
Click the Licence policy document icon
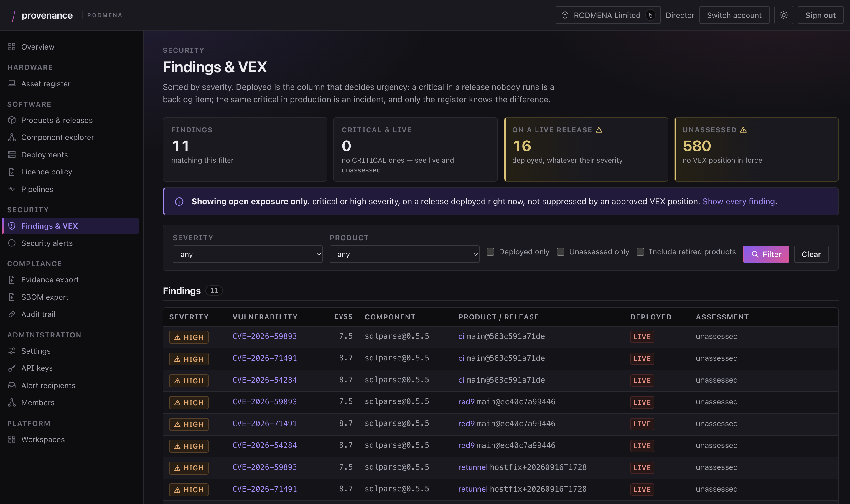12,172
